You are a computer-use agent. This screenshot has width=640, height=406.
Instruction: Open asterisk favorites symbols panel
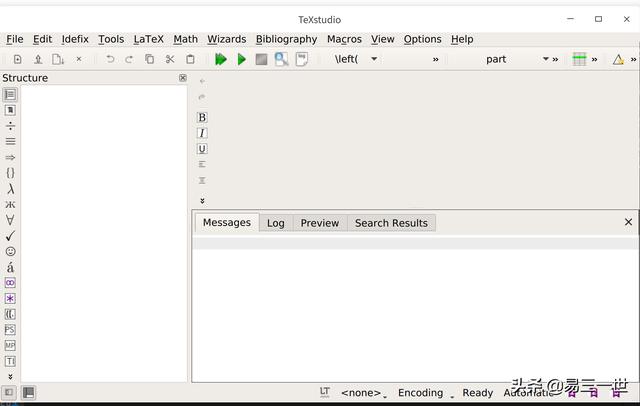10,299
